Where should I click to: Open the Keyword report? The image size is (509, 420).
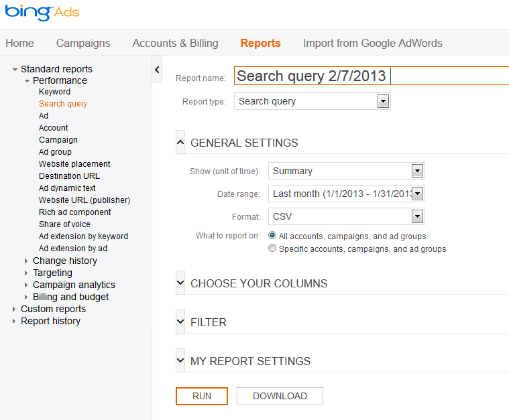point(54,92)
